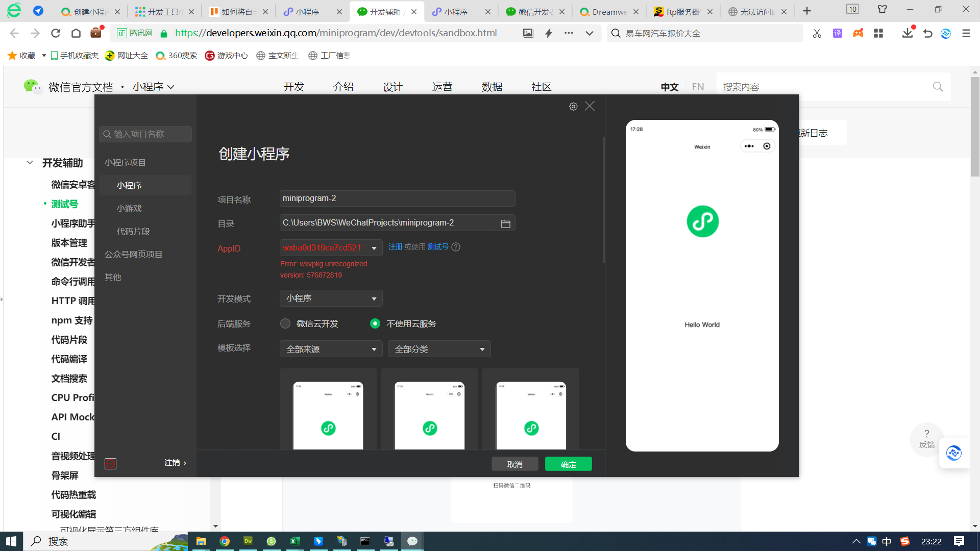Click the 项目名称 input field
The width and height of the screenshot is (980, 551).
tap(397, 198)
